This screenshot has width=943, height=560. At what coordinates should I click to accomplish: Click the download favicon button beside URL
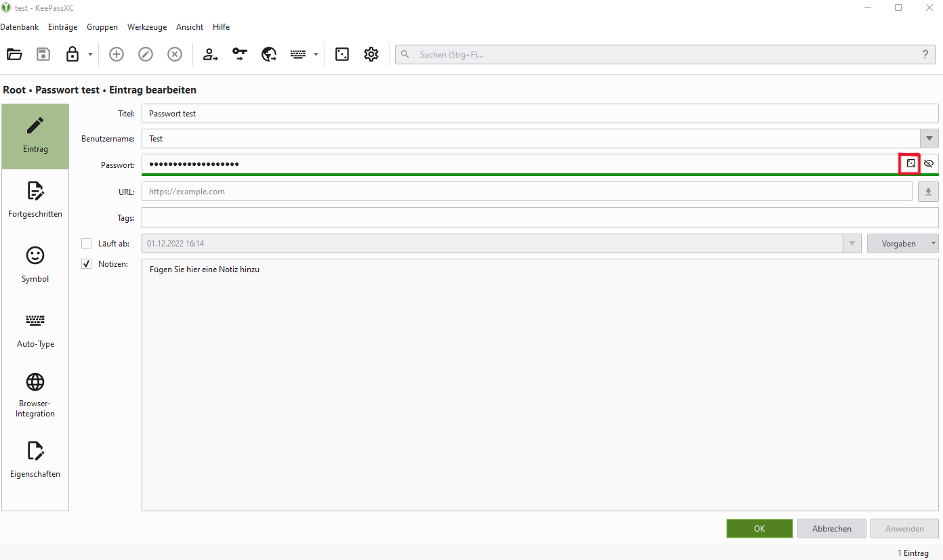(x=928, y=192)
